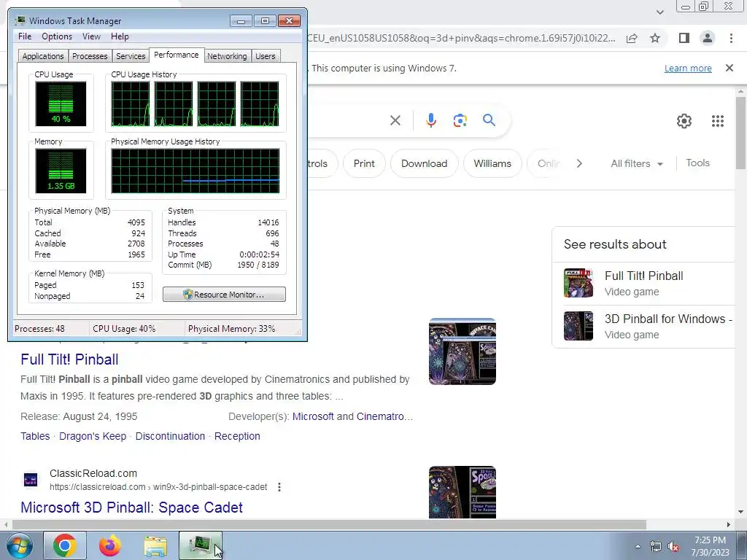Open the search Tools options
This screenshot has height=560, width=747.
click(x=697, y=163)
